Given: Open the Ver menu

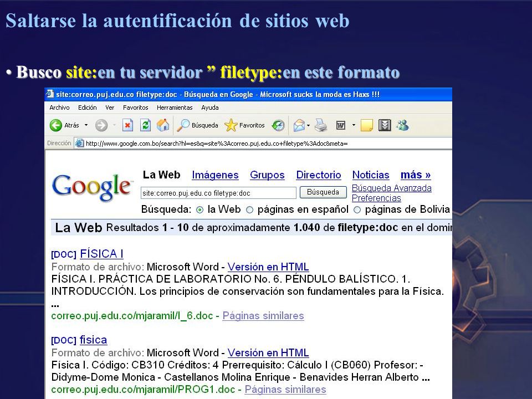Looking at the screenshot, I should pyautogui.click(x=110, y=108).
